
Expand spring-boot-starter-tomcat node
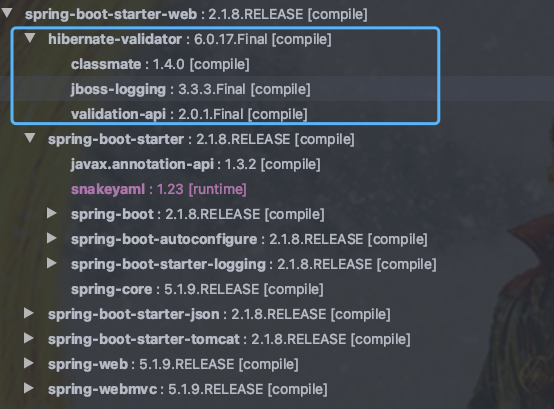tap(29, 338)
